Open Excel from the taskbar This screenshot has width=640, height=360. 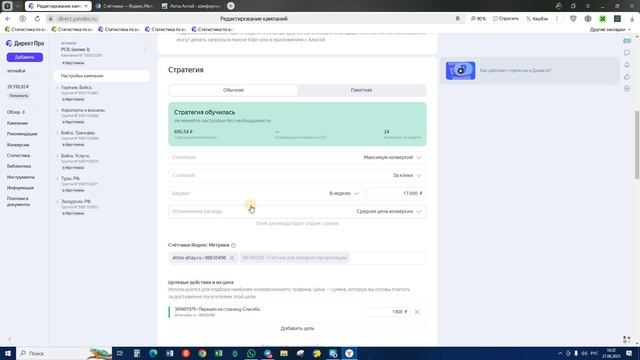219,353
